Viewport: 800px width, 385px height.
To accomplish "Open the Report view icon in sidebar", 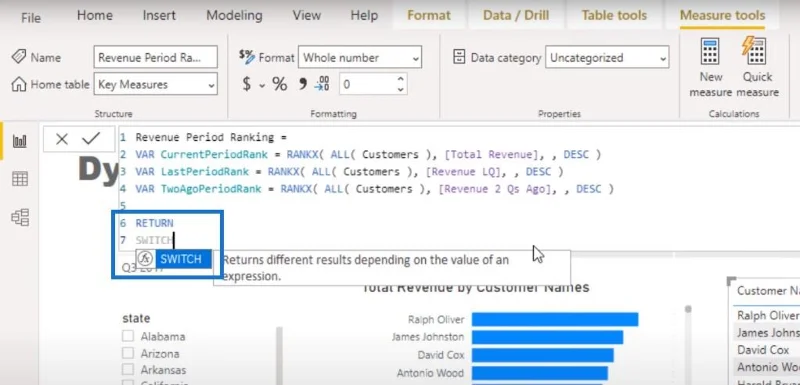I will [19, 141].
